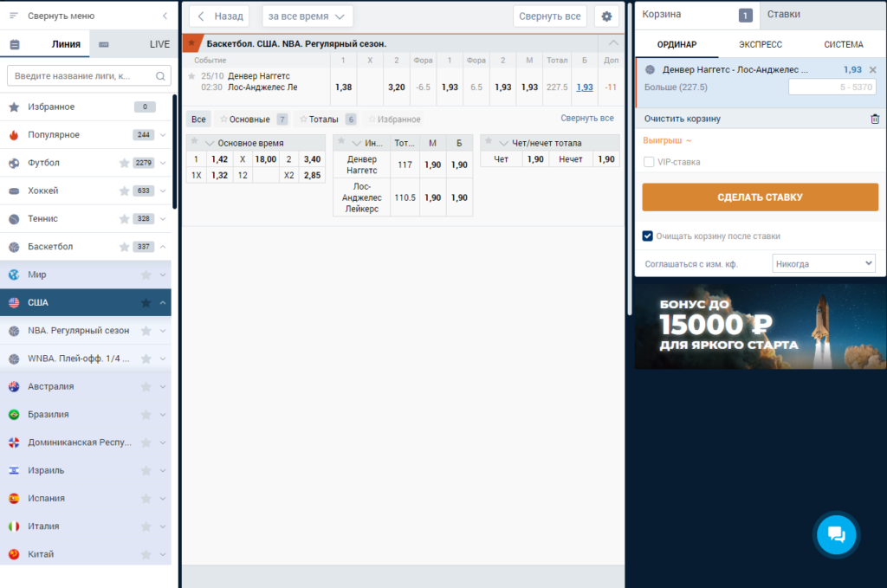Show Все markets filter

point(198,120)
